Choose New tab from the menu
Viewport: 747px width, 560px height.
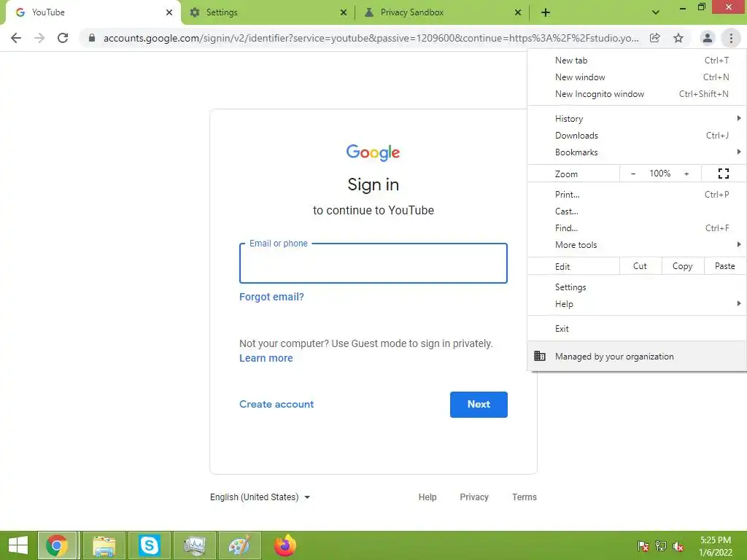tap(637, 61)
